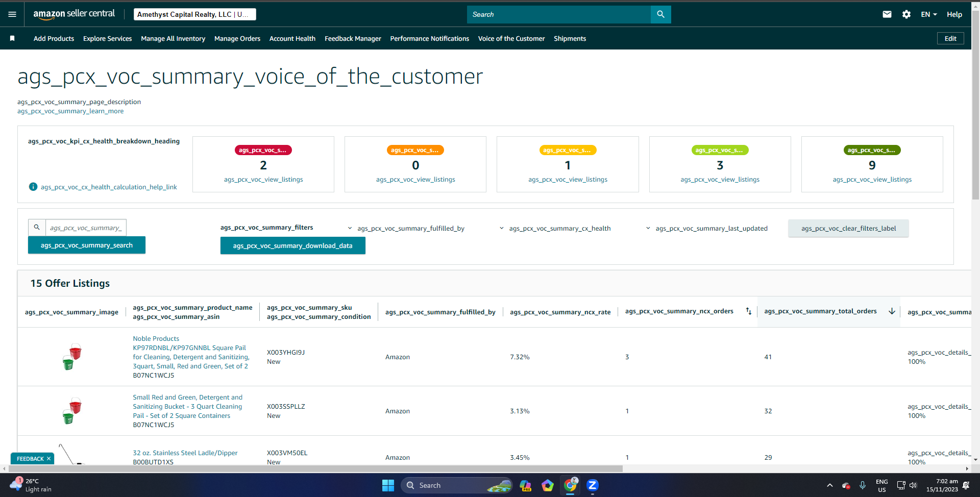View listings under the orange badge count 0
The image size is (980, 497).
pyautogui.click(x=415, y=179)
